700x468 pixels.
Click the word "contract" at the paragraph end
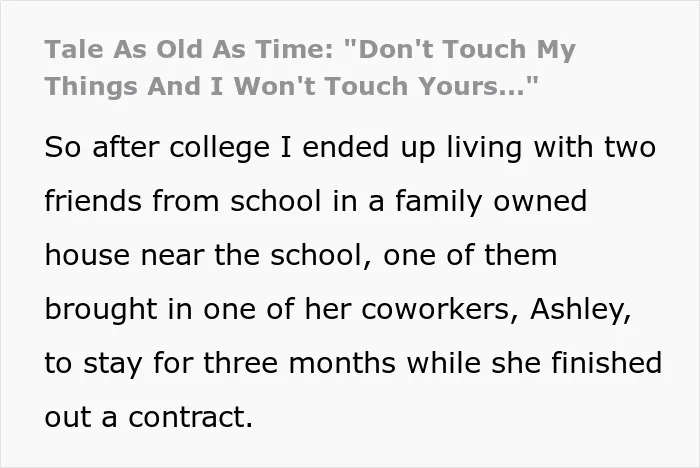coord(191,417)
